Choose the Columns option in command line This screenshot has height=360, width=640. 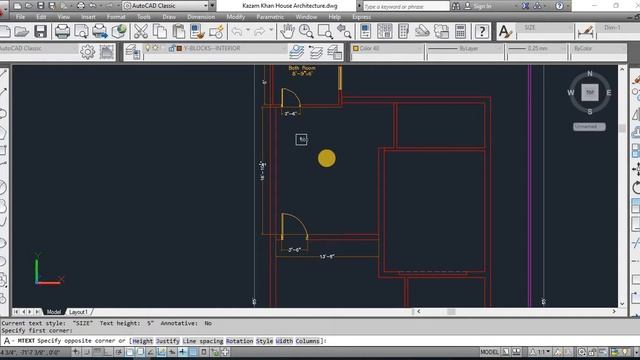(x=307, y=341)
